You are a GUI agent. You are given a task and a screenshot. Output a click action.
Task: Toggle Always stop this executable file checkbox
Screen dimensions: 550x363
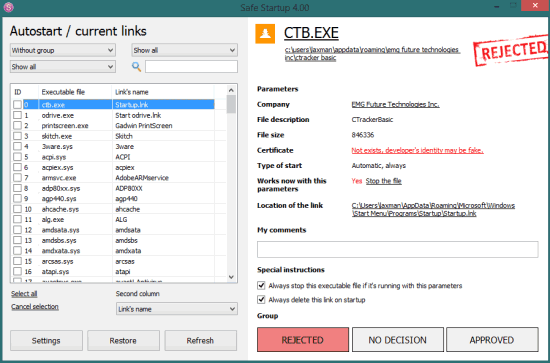[x=261, y=285]
